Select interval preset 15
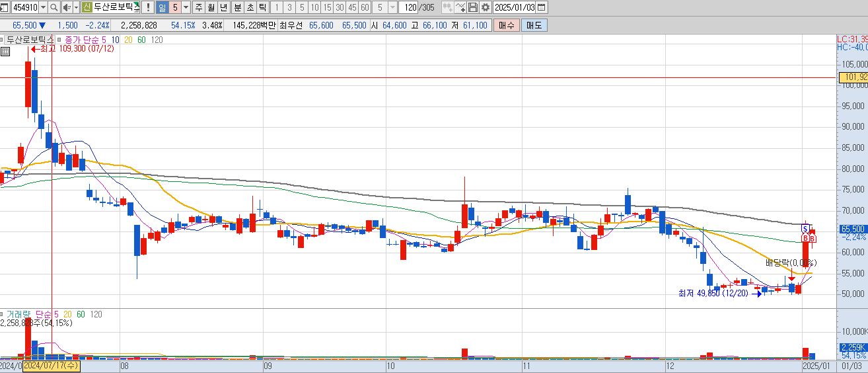868x373 pixels. click(327, 8)
